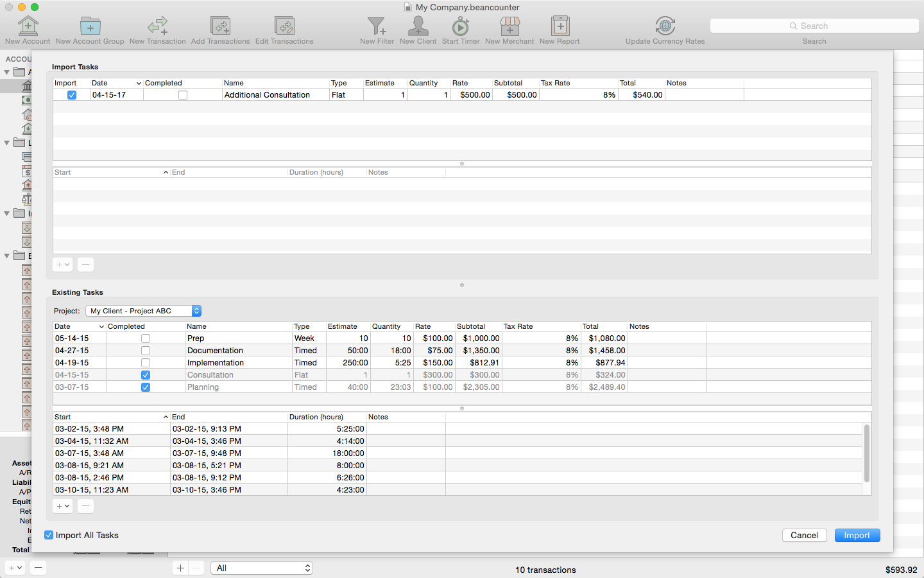Viewport: 924px width, 578px height.
Task: Check Completed for the Documentation task
Action: pyautogui.click(x=146, y=351)
